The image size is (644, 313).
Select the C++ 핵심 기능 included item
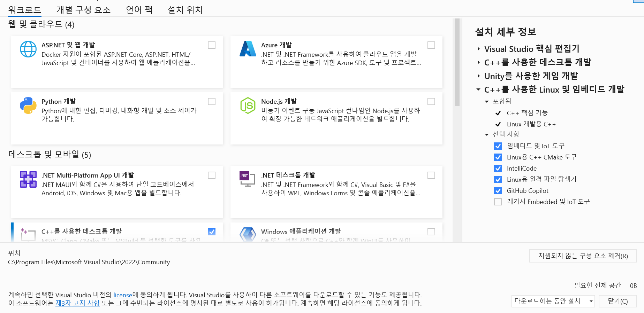click(527, 113)
